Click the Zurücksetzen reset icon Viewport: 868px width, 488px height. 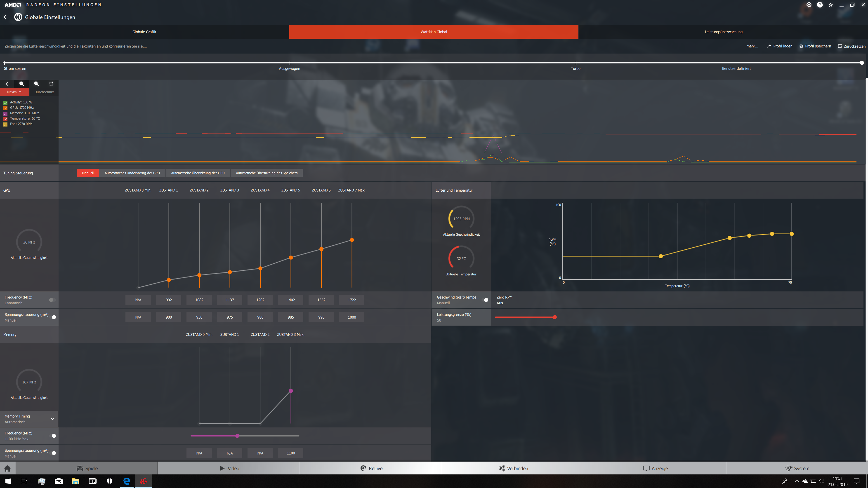pos(840,46)
